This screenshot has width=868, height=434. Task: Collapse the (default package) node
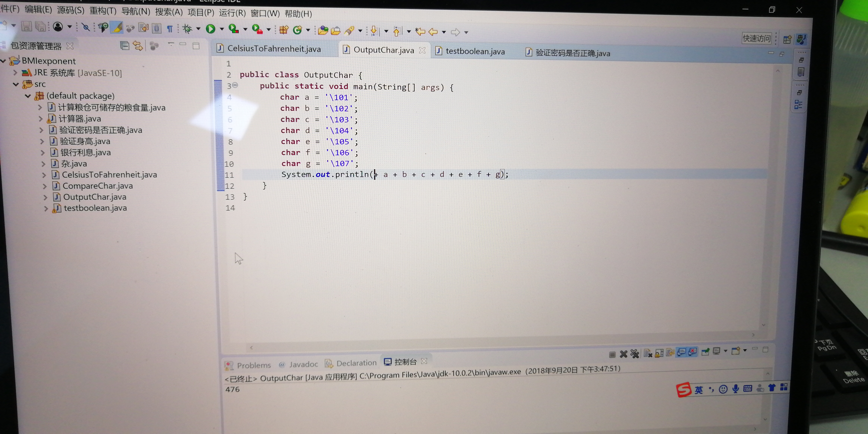pos(28,96)
